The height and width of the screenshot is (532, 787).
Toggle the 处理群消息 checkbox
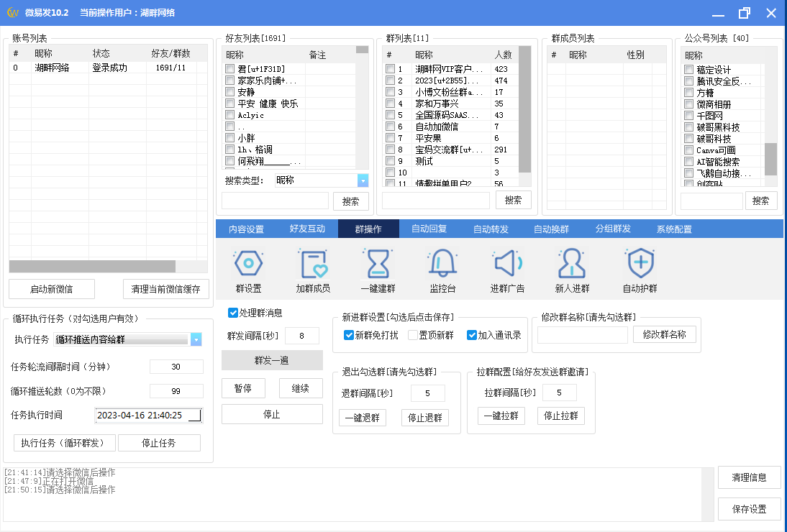click(233, 313)
